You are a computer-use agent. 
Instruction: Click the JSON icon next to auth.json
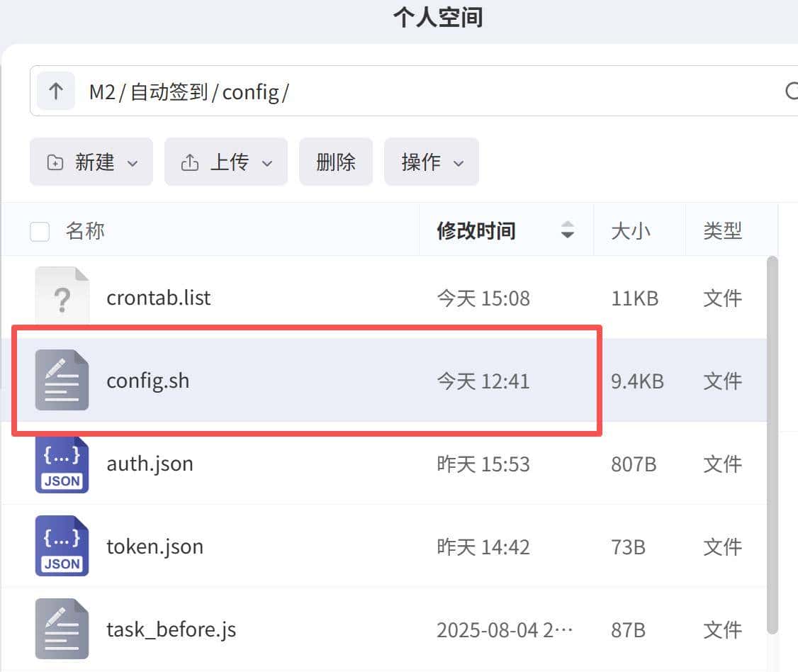pyautogui.click(x=62, y=464)
